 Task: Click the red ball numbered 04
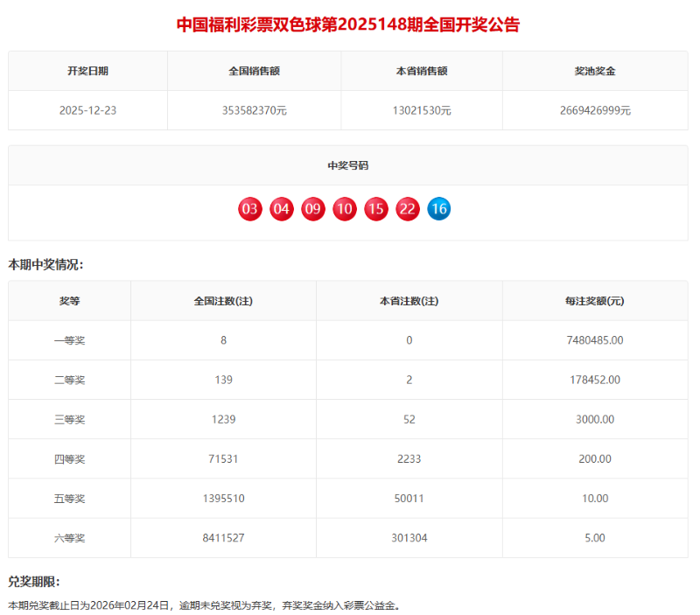282,209
